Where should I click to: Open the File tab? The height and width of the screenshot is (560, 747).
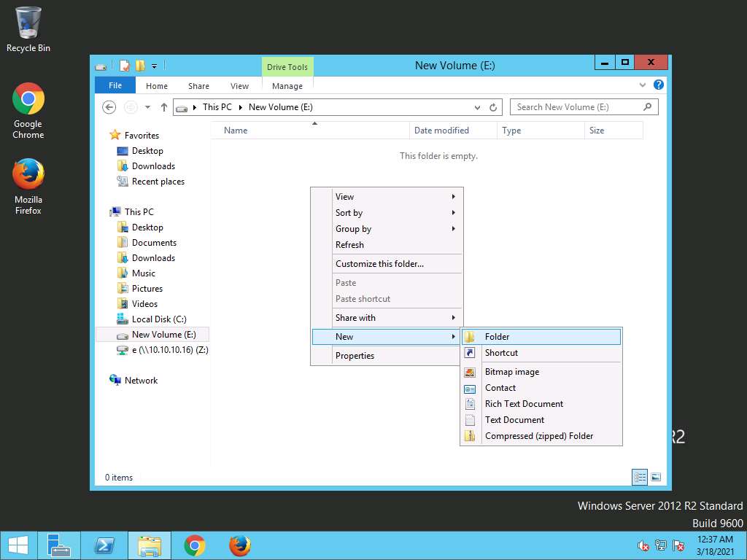[115, 85]
